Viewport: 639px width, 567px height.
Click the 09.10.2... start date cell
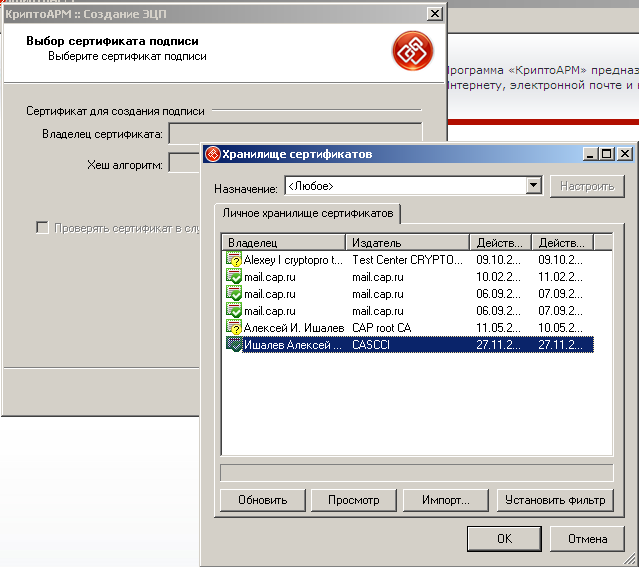tap(498, 260)
